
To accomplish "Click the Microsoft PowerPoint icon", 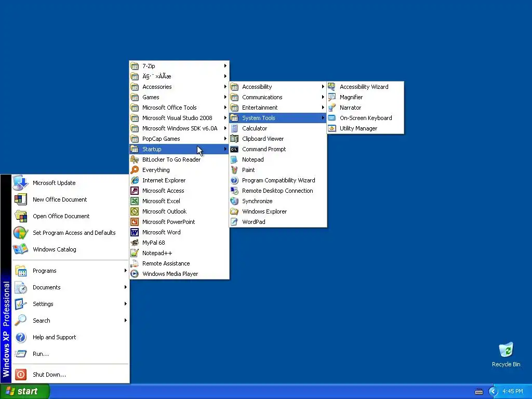I will pyautogui.click(x=135, y=222).
